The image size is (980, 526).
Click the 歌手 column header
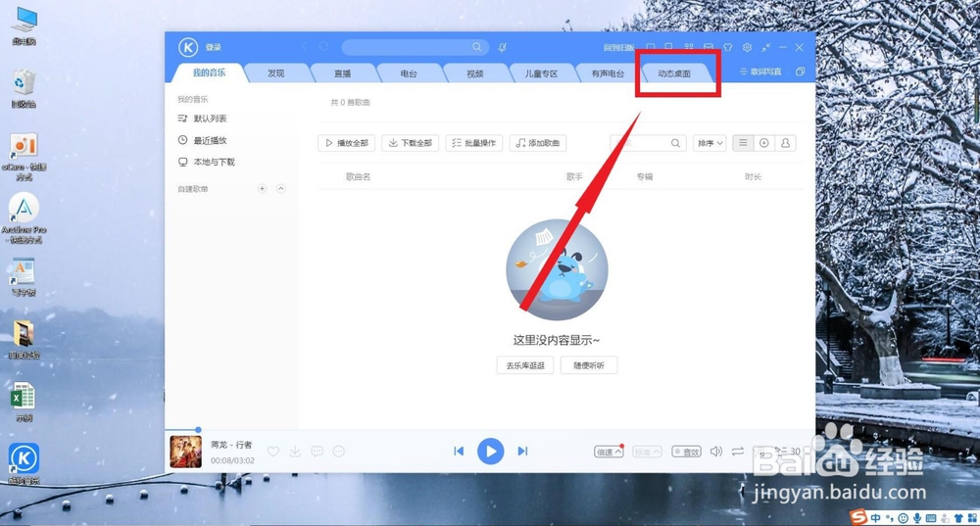point(574,176)
